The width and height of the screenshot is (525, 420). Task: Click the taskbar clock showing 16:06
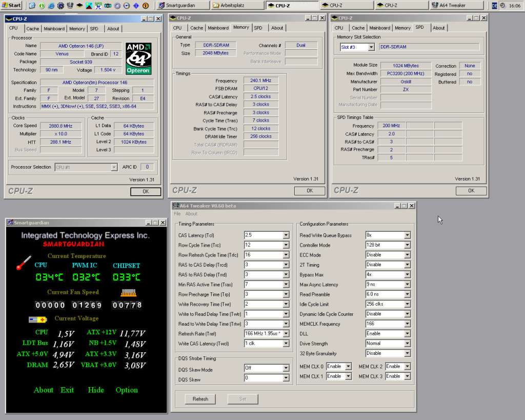pos(515,6)
